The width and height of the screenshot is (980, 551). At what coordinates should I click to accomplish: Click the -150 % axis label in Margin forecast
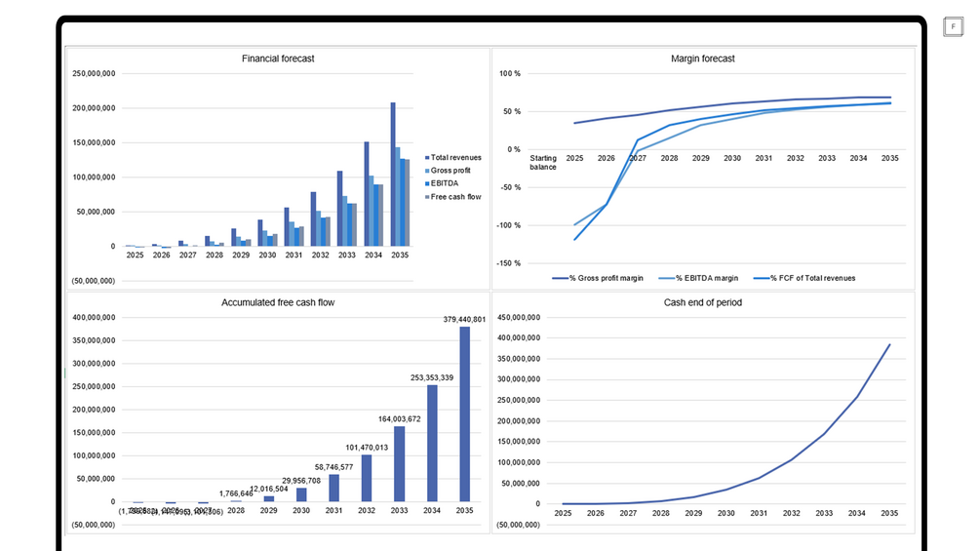(508, 263)
